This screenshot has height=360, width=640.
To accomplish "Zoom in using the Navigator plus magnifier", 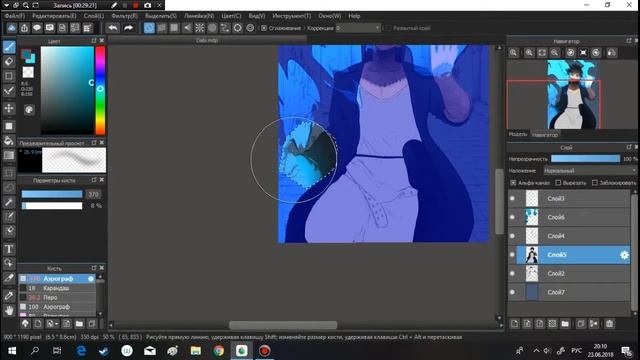I will (x=529, y=53).
